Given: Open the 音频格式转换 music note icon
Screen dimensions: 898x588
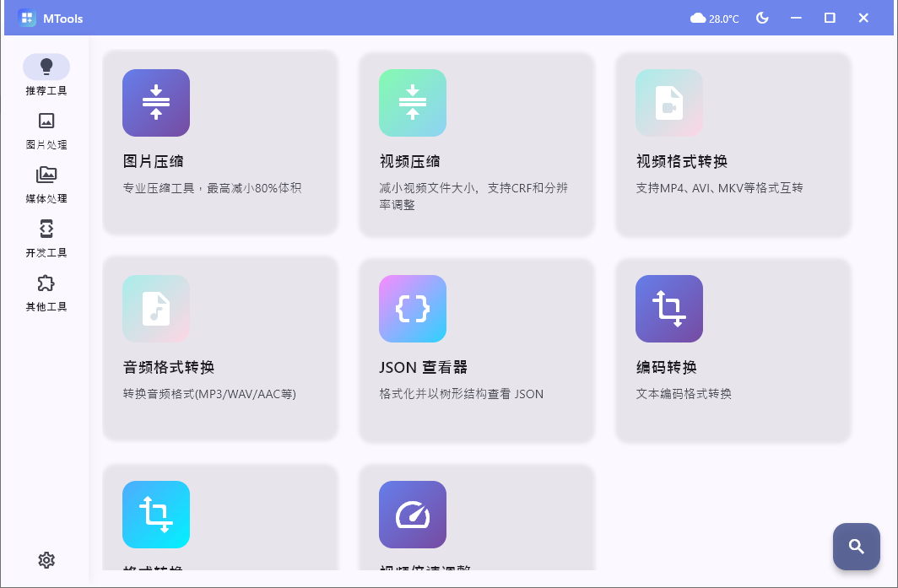Looking at the screenshot, I should pyautogui.click(x=155, y=309).
